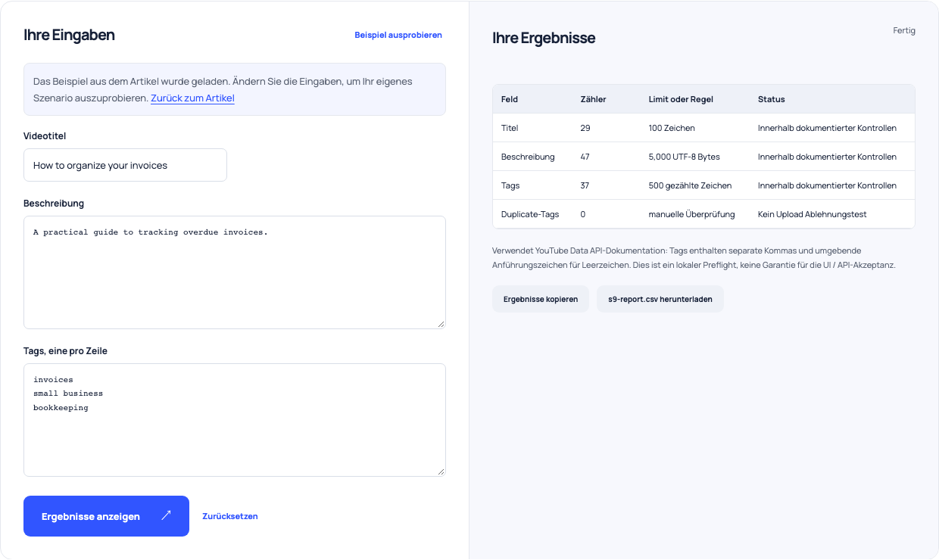Click the Beispiel ausprobieren link
Viewport: 939px width, 560px height.
pyautogui.click(x=398, y=35)
